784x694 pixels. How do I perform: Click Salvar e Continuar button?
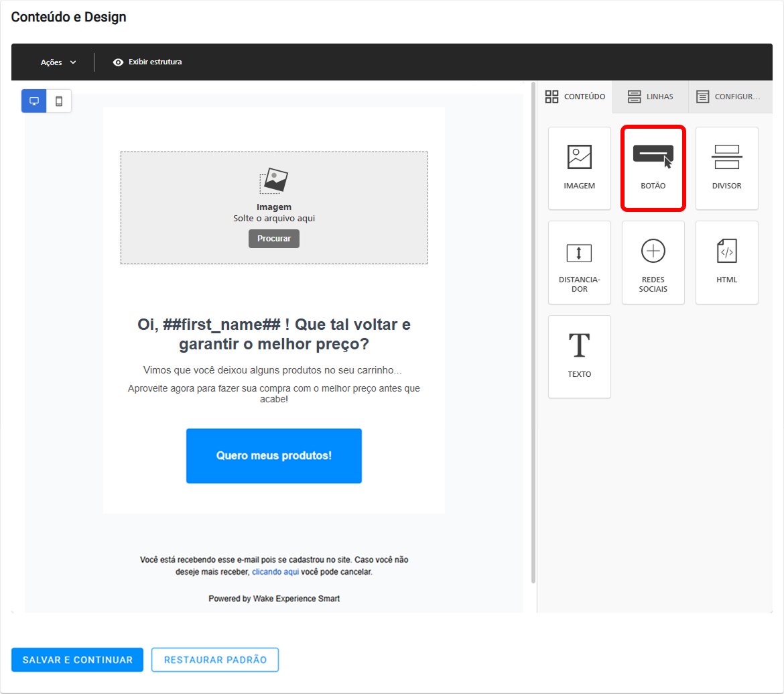pyautogui.click(x=78, y=660)
